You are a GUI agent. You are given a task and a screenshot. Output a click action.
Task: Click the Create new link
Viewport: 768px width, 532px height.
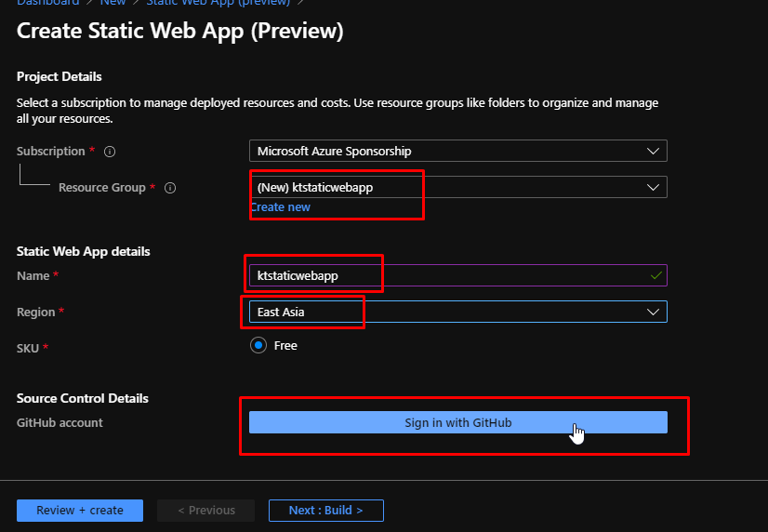coord(280,207)
